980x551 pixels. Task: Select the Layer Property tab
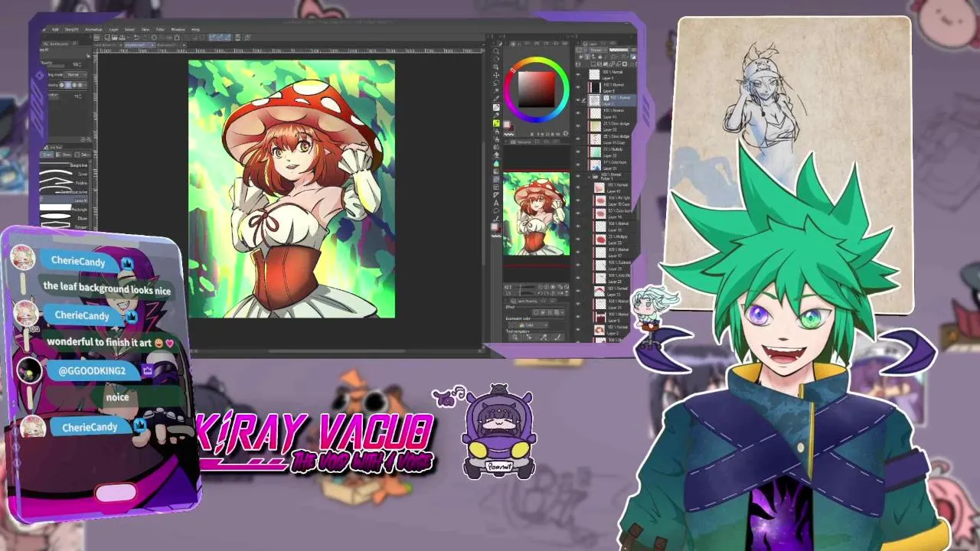[x=524, y=301]
